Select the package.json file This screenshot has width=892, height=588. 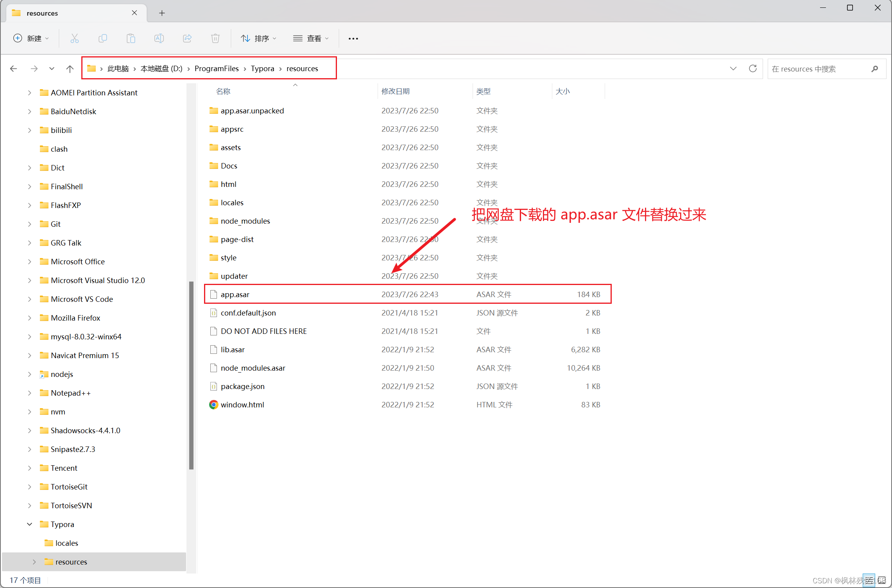coord(242,386)
